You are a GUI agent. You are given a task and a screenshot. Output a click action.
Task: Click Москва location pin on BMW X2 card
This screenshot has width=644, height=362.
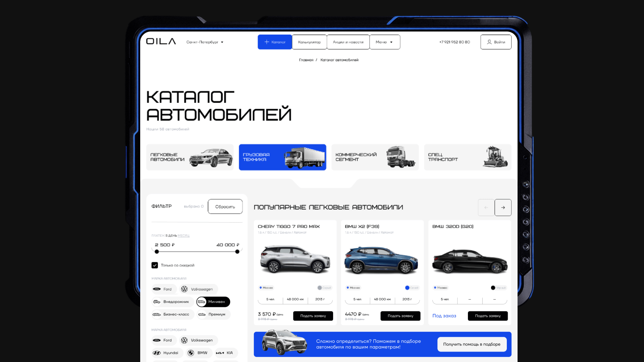348,288
